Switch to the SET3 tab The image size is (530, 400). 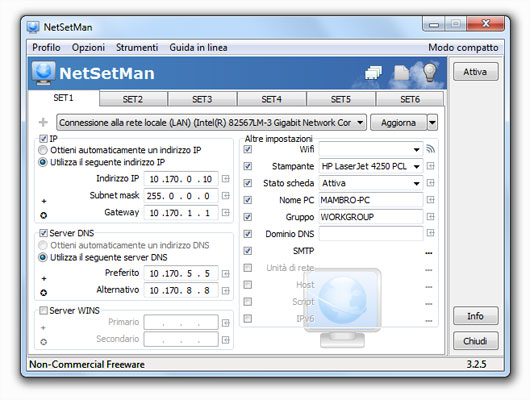coord(202,99)
